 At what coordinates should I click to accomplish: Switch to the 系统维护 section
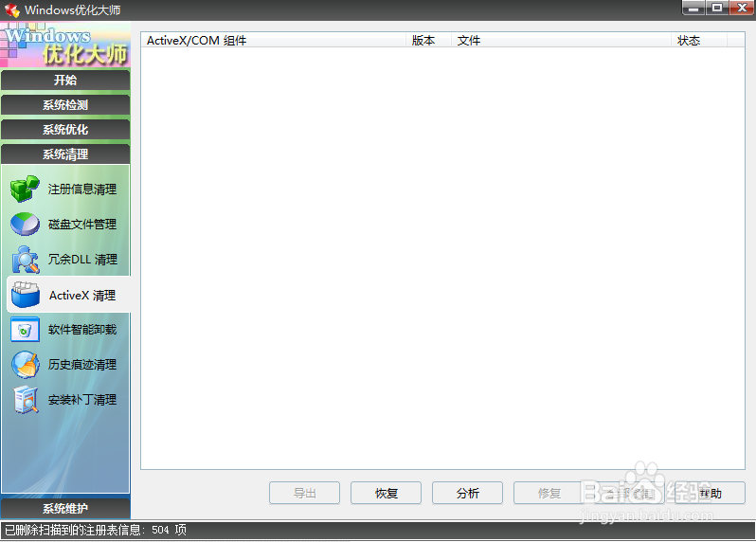click(x=65, y=508)
